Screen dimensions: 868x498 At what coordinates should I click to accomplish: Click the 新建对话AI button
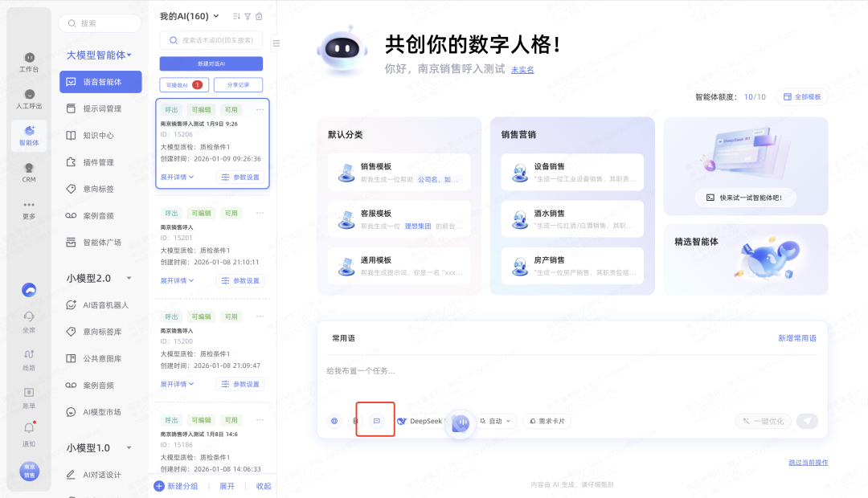click(x=211, y=63)
